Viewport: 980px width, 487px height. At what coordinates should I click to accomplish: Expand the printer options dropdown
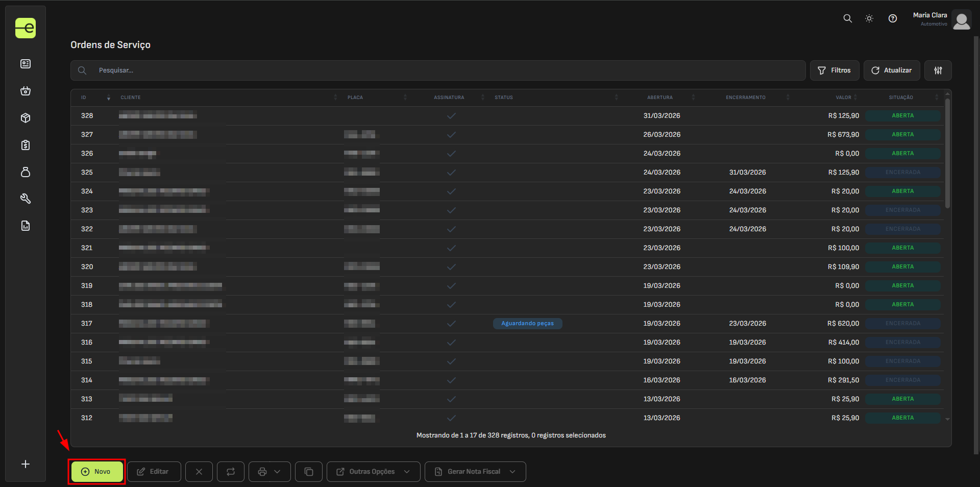pyautogui.click(x=269, y=472)
